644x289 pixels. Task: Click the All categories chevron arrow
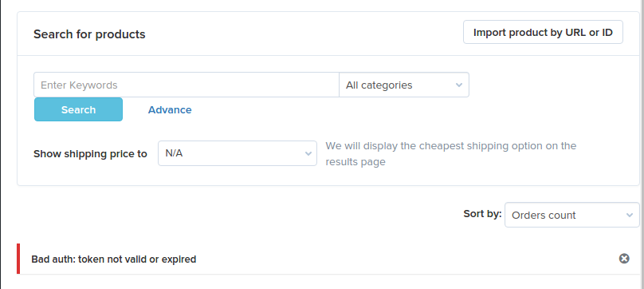click(x=459, y=85)
